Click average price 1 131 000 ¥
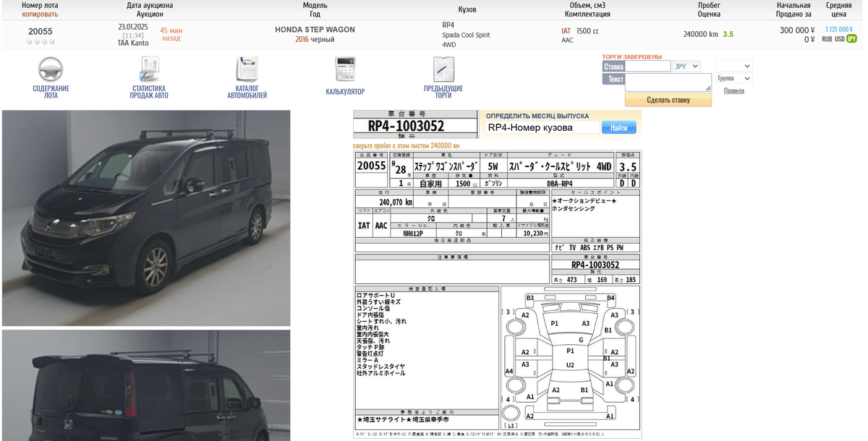 click(839, 30)
